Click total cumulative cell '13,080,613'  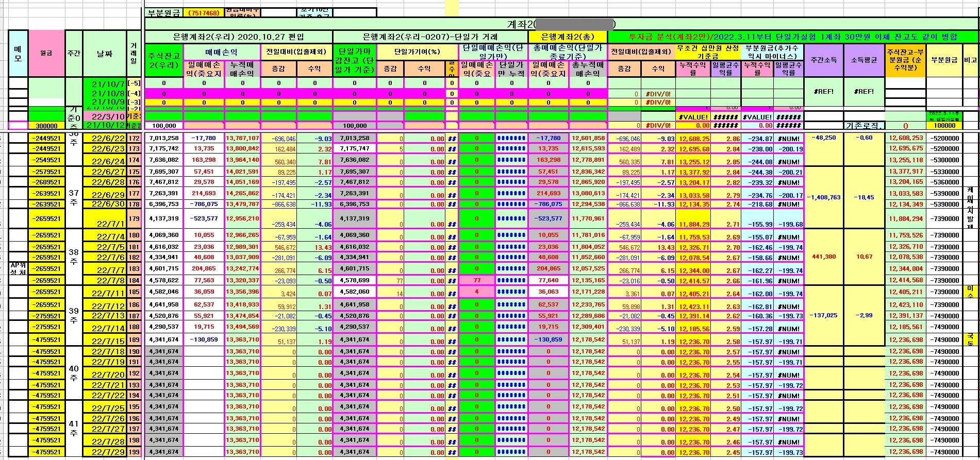point(588,194)
